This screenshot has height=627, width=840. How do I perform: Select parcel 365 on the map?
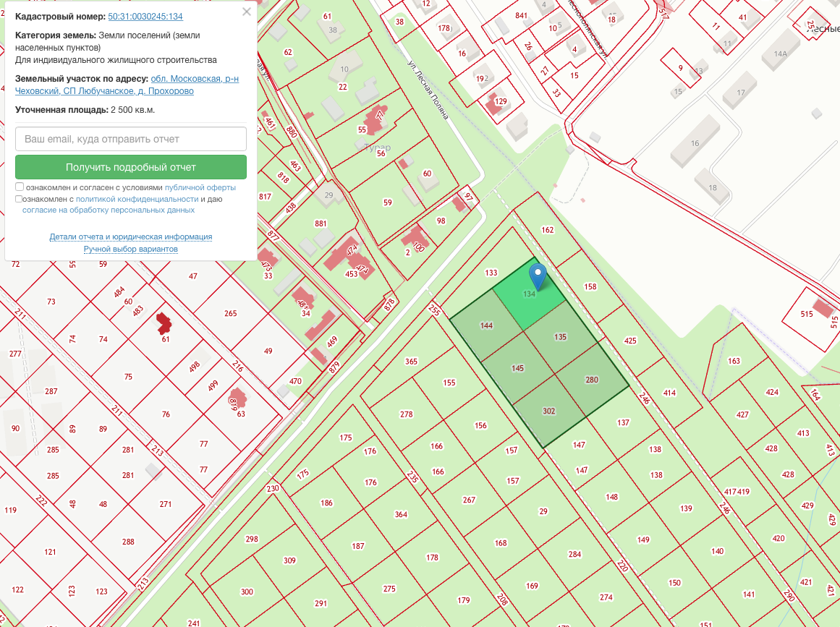click(411, 362)
